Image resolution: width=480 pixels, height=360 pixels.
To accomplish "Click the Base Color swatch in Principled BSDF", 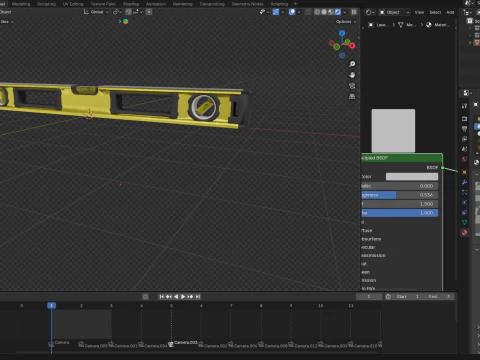I will 412,177.
